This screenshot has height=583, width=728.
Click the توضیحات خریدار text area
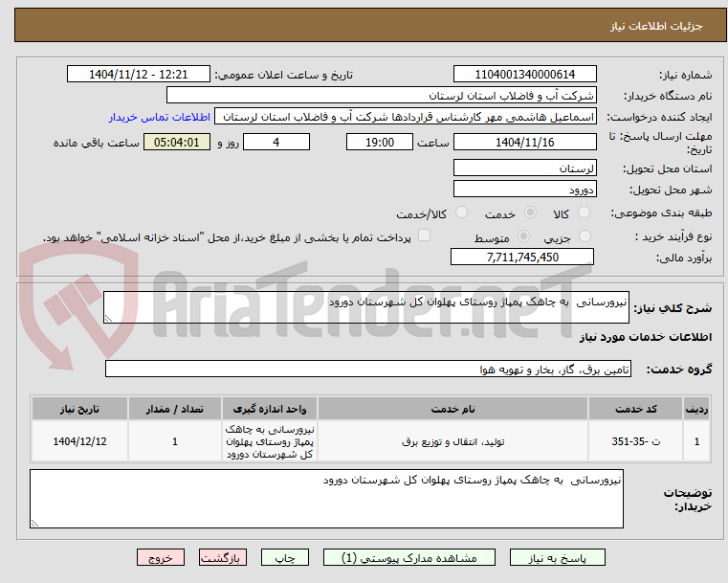pos(326,499)
